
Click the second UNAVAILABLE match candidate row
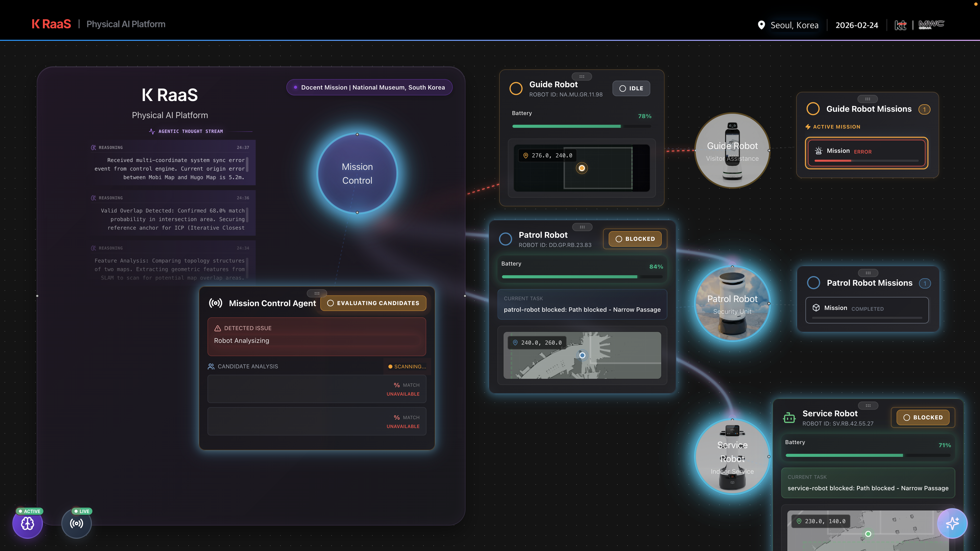click(x=316, y=421)
